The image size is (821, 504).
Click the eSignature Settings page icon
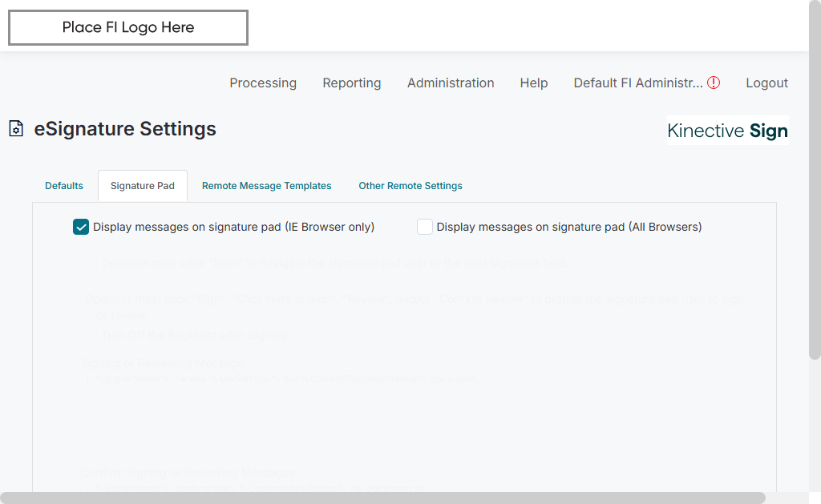pos(16,129)
